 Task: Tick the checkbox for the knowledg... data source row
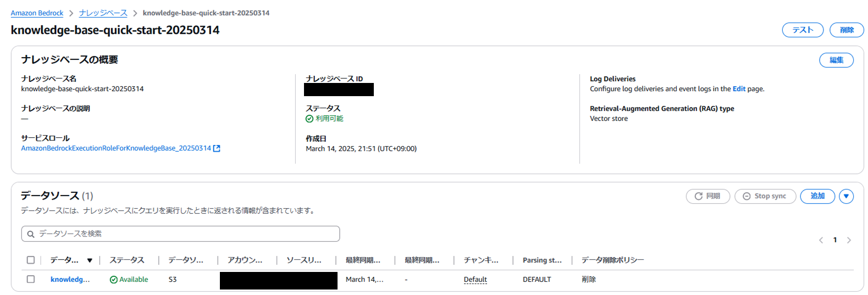coord(31,279)
